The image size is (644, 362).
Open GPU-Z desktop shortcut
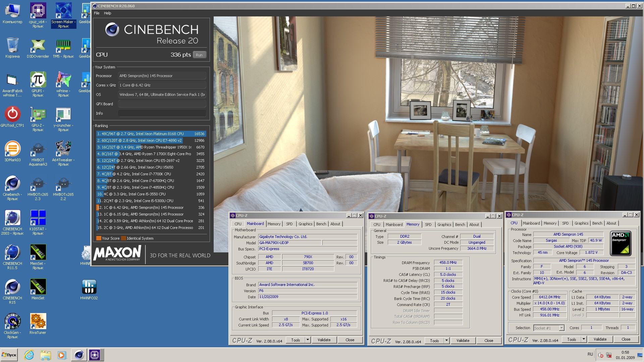pyautogui.click(x=38, y=119)
